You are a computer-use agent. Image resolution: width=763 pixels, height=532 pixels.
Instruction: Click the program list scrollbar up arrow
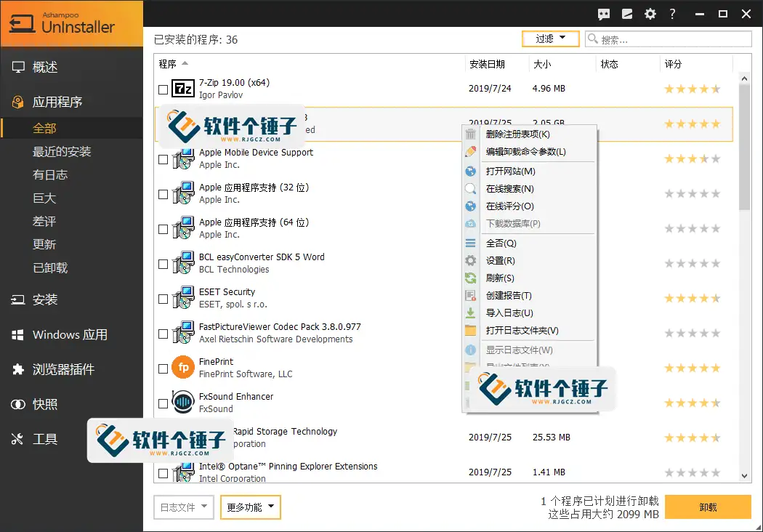coord(745,78)
